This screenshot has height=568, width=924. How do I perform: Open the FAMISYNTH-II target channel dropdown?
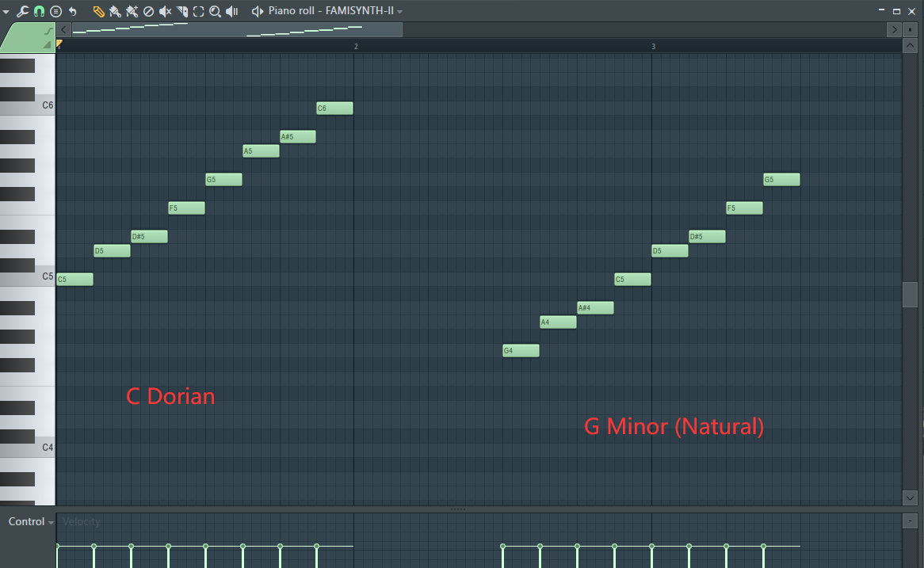399,12
